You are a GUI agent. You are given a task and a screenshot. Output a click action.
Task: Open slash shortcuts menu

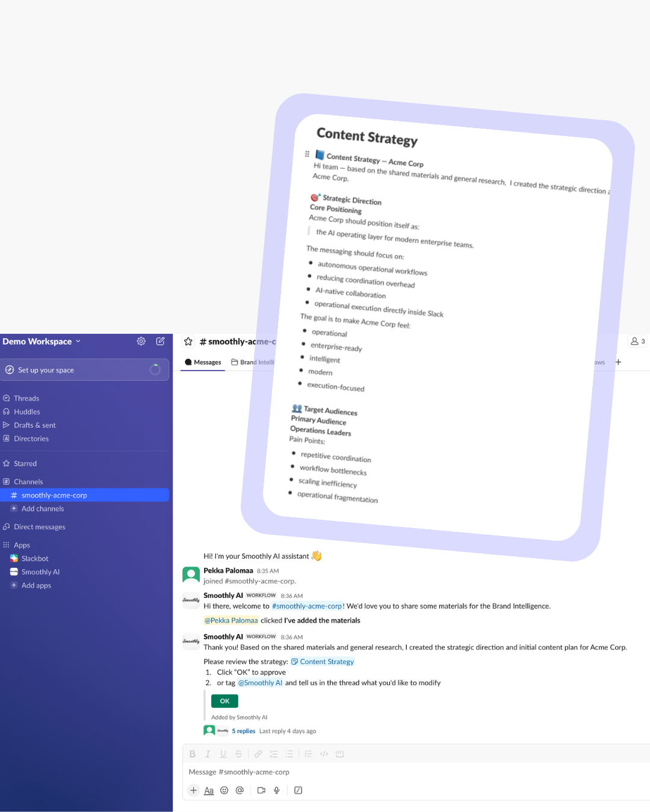coord(298,790)
